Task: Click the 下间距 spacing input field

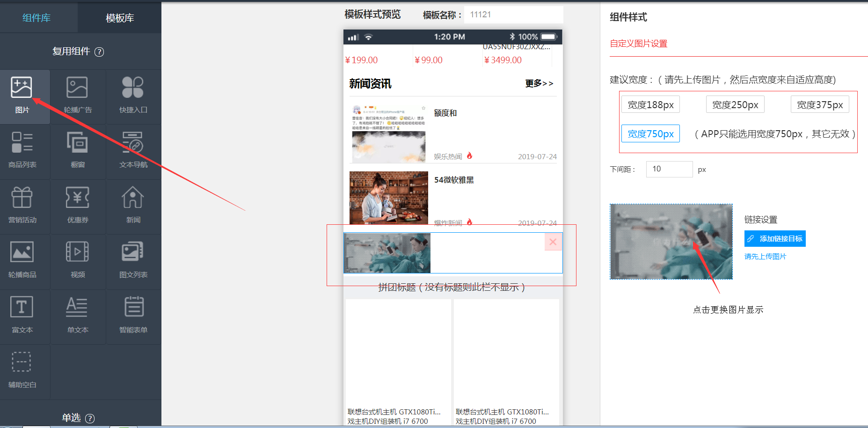Action: pyautogui.click(x=669, y=169)
